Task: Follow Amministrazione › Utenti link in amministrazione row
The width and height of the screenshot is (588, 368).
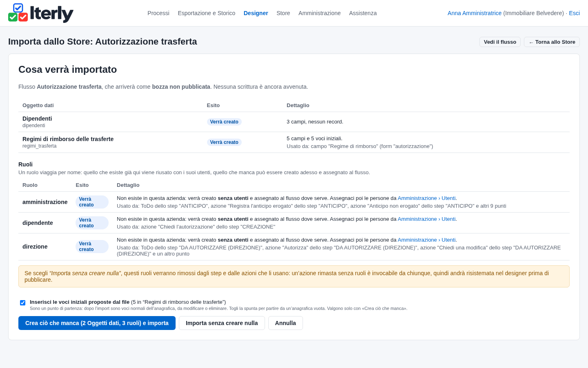Action: coord(427,198)
